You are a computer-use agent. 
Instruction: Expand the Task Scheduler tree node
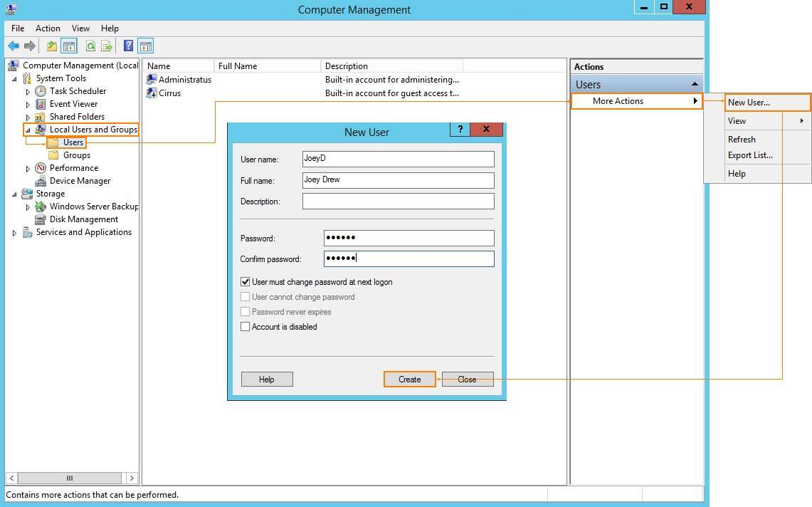click(x=28, y=92)
